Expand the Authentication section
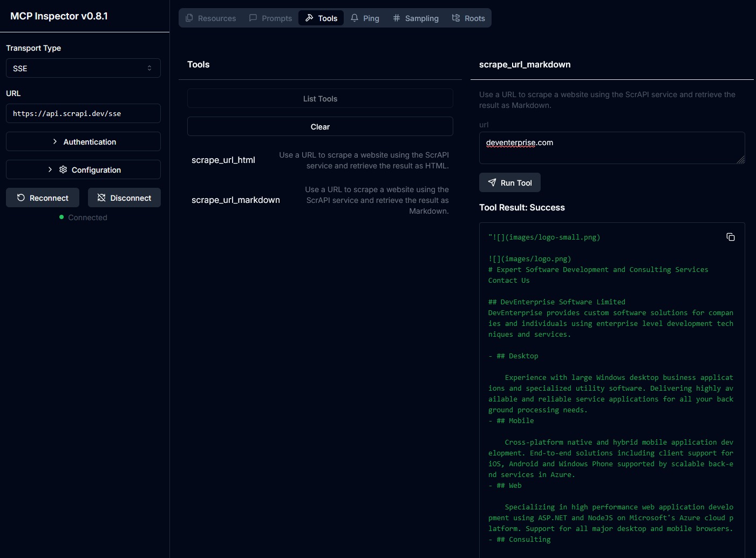 point(83,141)
